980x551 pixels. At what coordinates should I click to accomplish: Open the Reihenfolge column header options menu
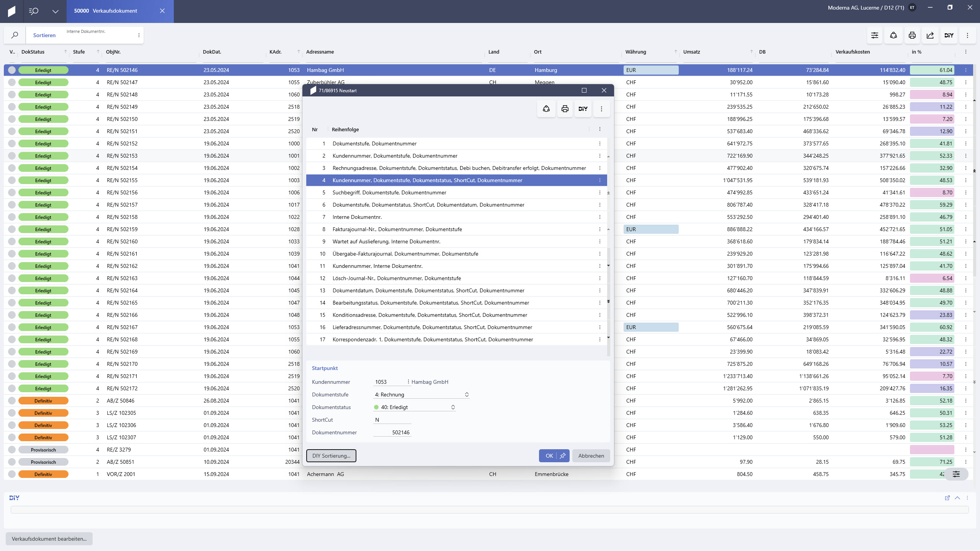point(600,129)
